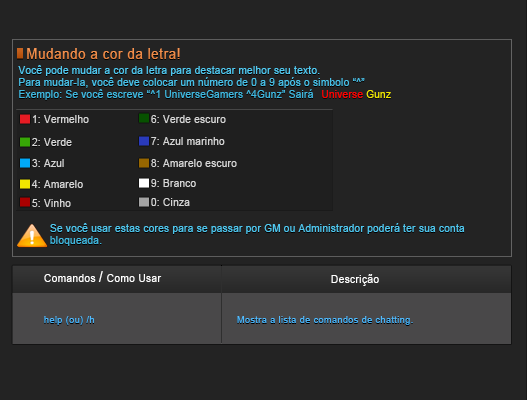Click the red Universe example text
This screenshot has height=400, width=527.
pyautogui.click(x=342, y=94)
